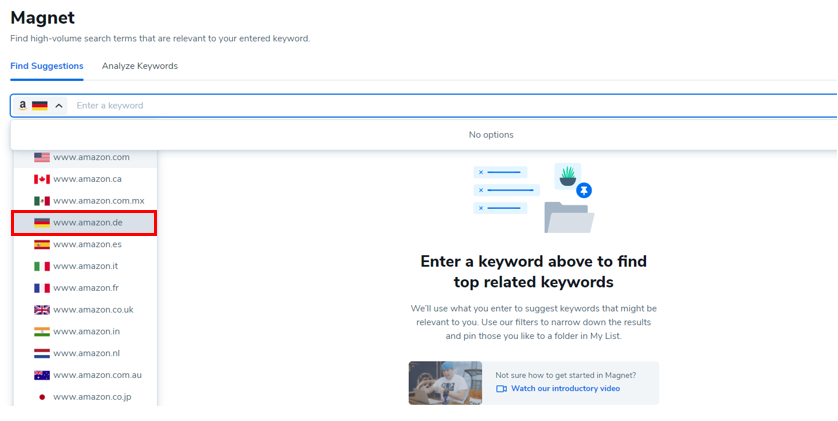The image size is (838, 421).
Task: Collapse the marketplace selector chevron
Action: click(x=59, y=106)
